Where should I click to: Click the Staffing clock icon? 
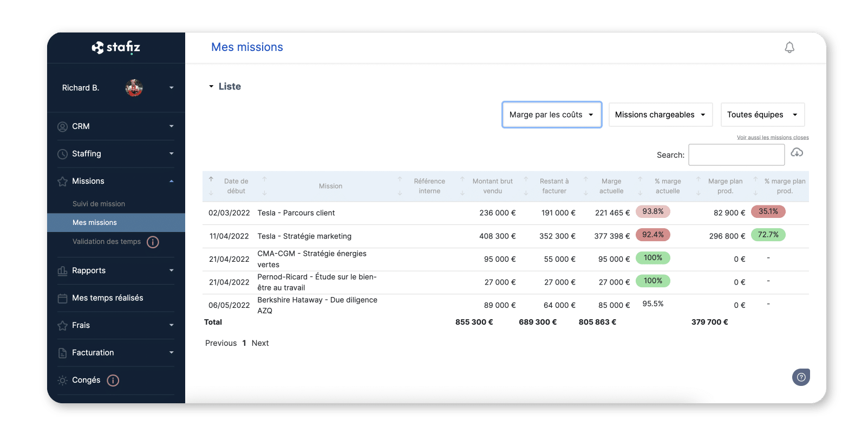[x=63, y=154]
